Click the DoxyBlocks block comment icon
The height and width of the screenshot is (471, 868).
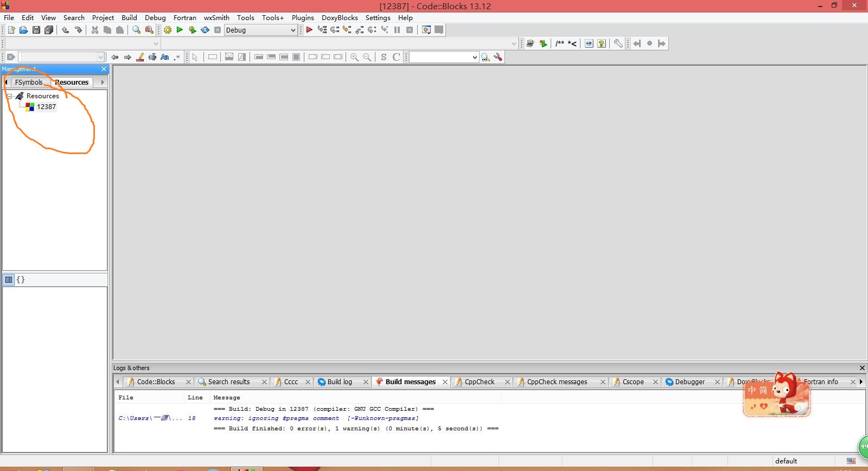(x=560, y=43)
